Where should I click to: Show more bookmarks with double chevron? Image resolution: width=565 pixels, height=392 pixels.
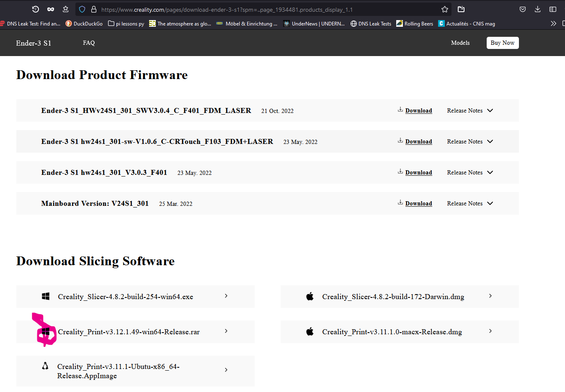pyautogui.click(x=553, y=23)
